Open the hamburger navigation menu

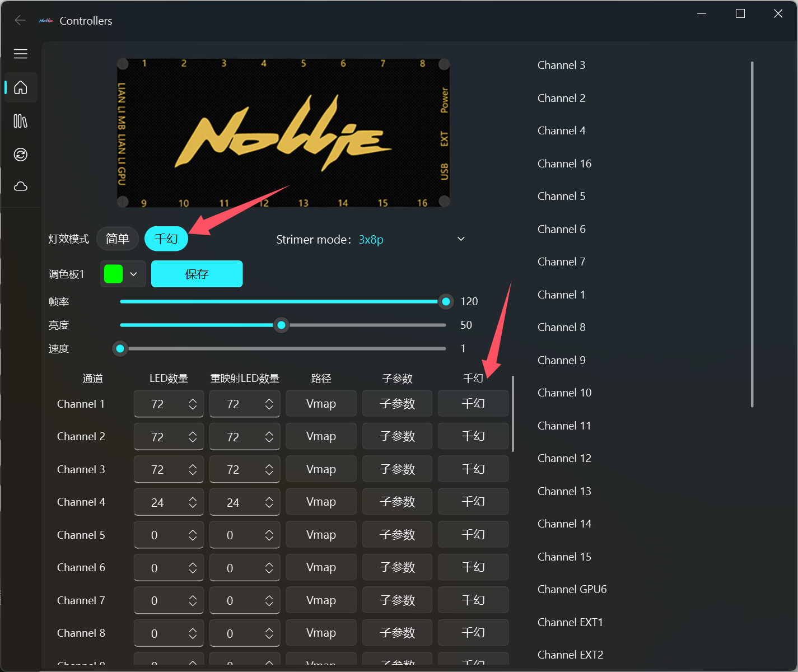point(21,54)
